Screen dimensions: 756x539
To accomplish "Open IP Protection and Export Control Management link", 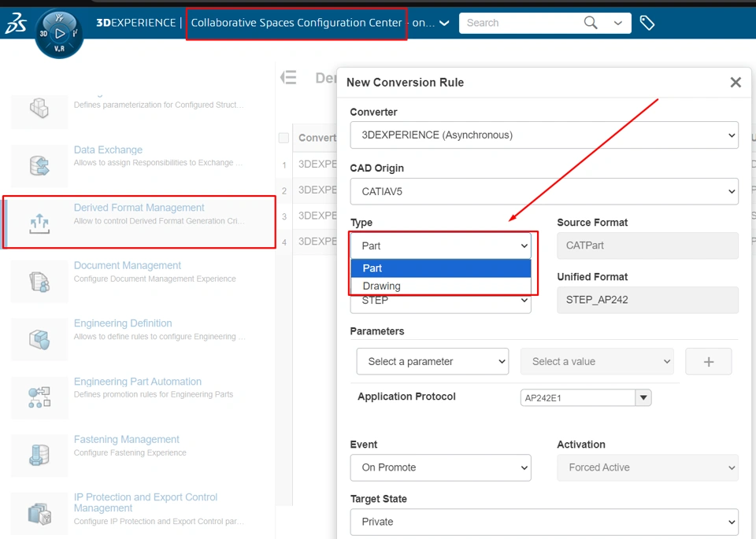I will point(146,502).
